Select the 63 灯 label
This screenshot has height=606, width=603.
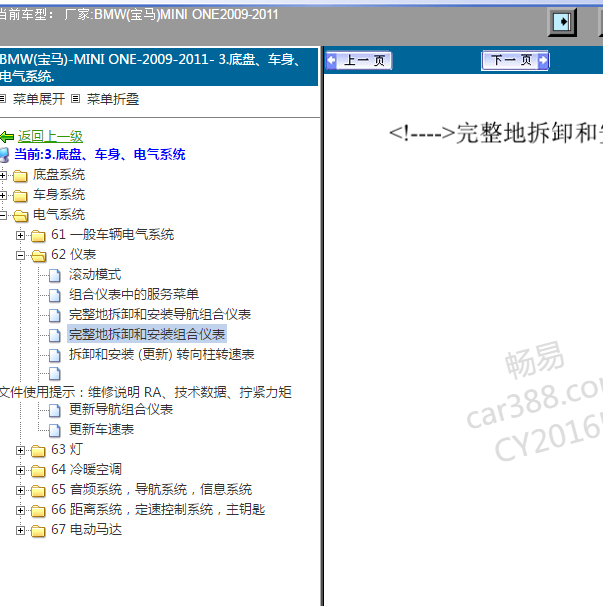[x=67, y=449]
